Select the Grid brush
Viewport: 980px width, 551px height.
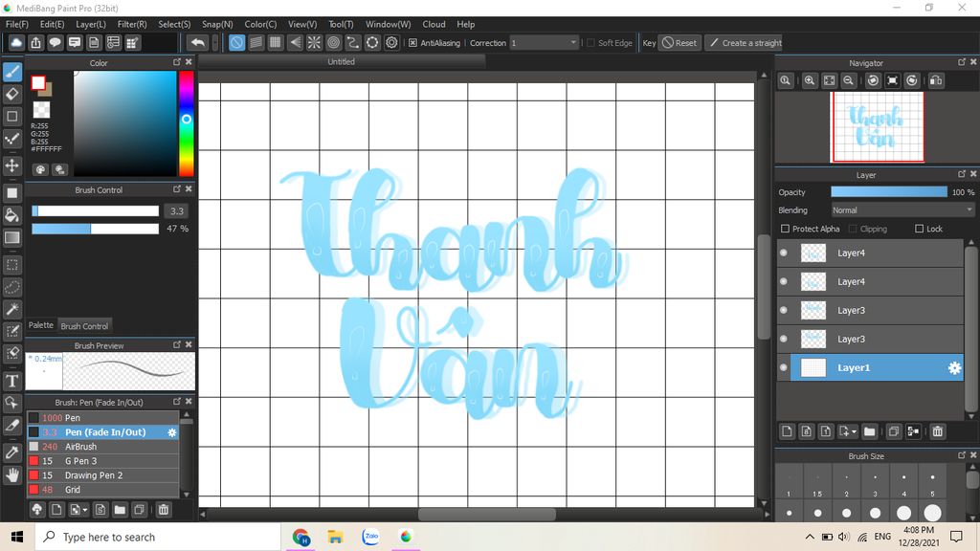click(103, 490)
